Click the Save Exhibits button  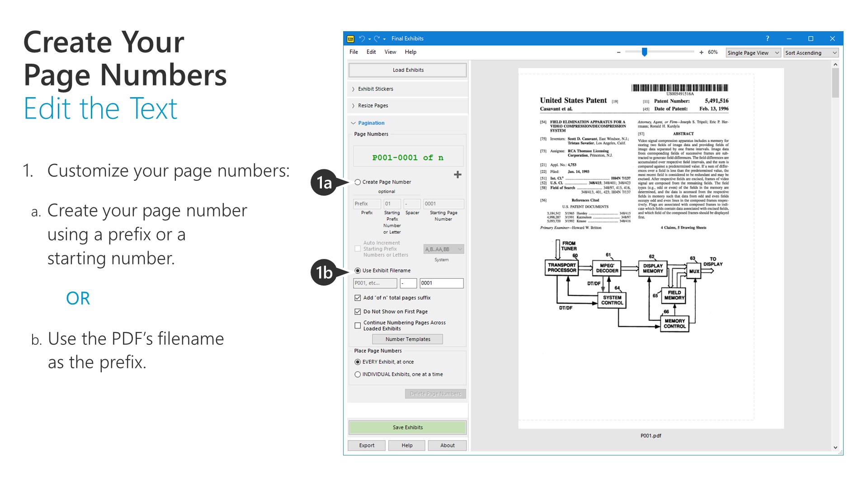(x=407, y=427)
